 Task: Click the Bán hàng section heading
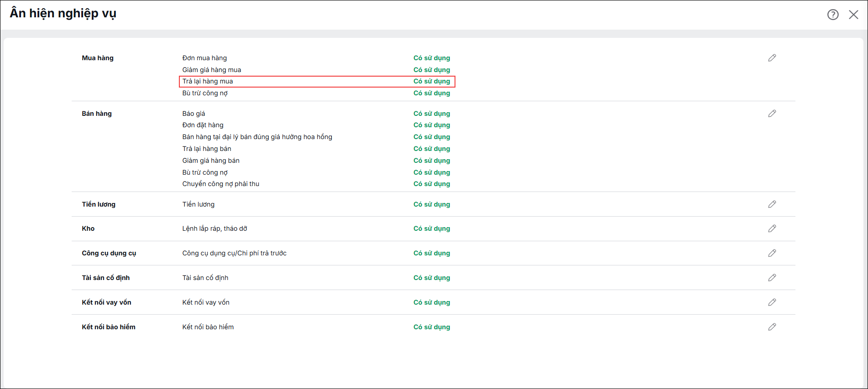(x=97, y=114)
